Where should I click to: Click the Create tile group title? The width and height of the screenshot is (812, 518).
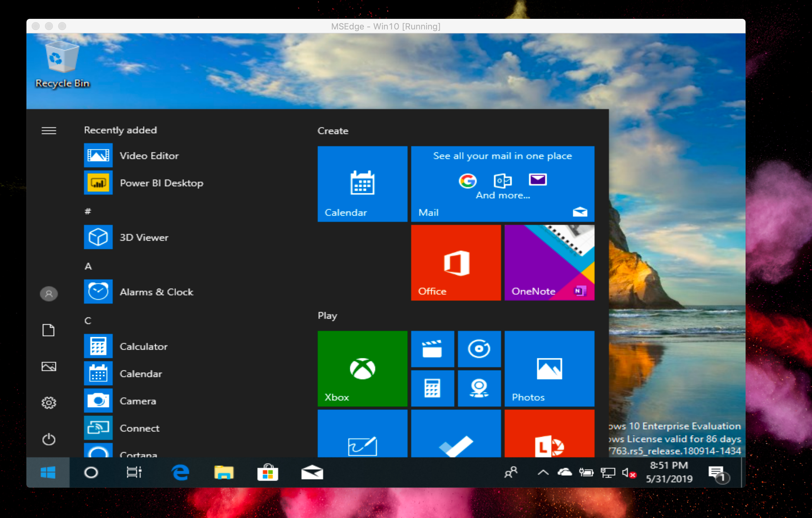tap(333, 131)
